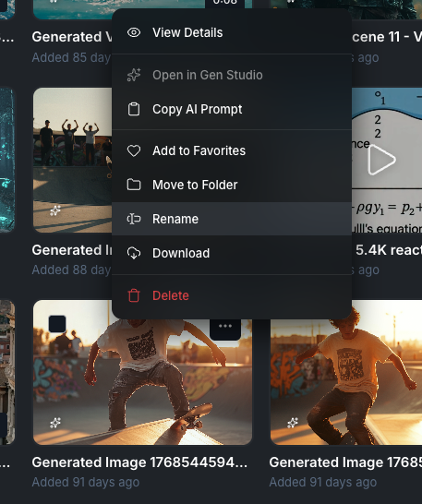Click the rename cursor icon
The width and height of the screenshot is (422, 504).
click(x=134, y=219)
